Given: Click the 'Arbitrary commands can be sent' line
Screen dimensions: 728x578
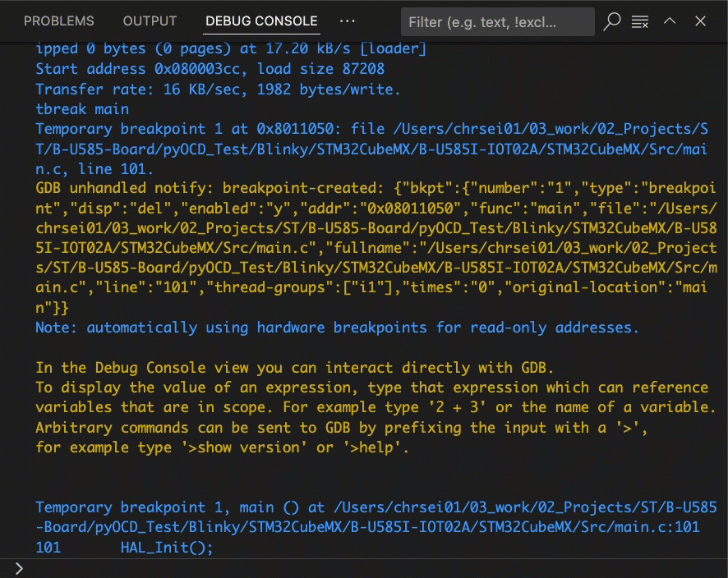Looking at the screenshot, I should 341,427.
